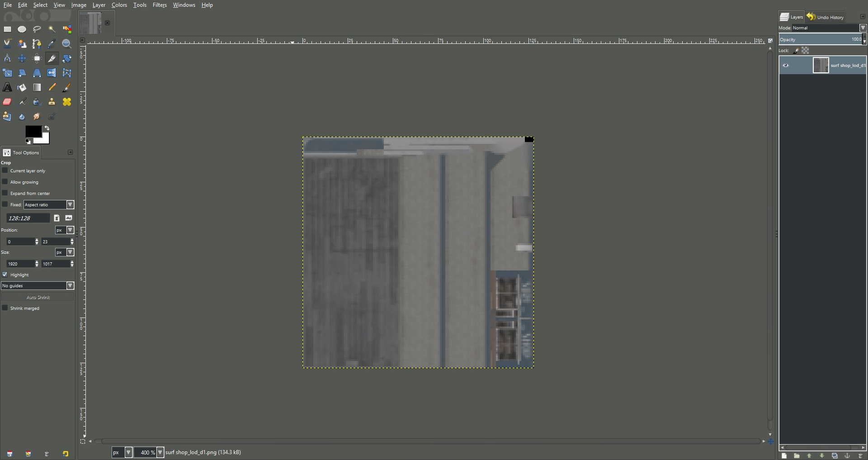
Task: Pick the Shear tool
Action: coord(22,73)
